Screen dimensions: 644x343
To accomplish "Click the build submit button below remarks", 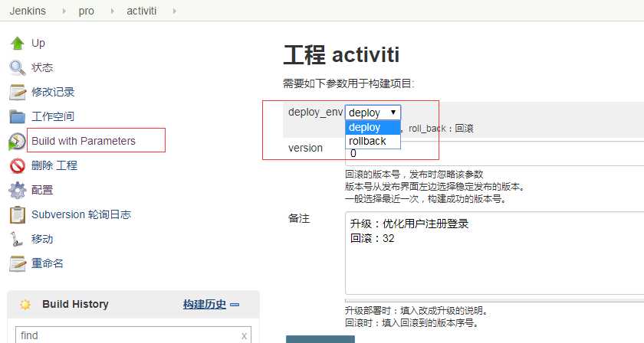I will coord(320,339).
